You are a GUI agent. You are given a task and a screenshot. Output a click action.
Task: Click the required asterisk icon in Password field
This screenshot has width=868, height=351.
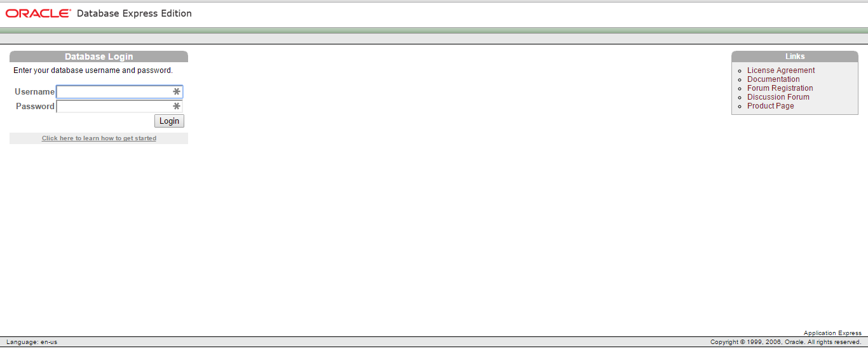[x=177, y=107]
